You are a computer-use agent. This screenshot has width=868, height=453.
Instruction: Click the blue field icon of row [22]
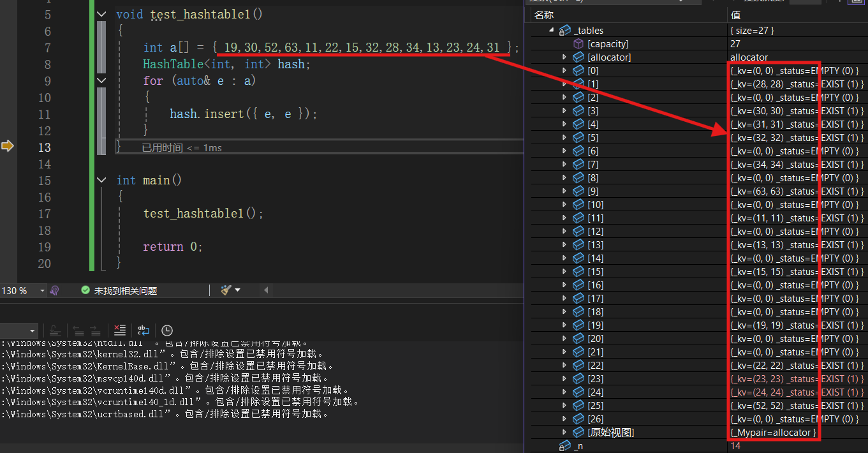pos(578,366)
